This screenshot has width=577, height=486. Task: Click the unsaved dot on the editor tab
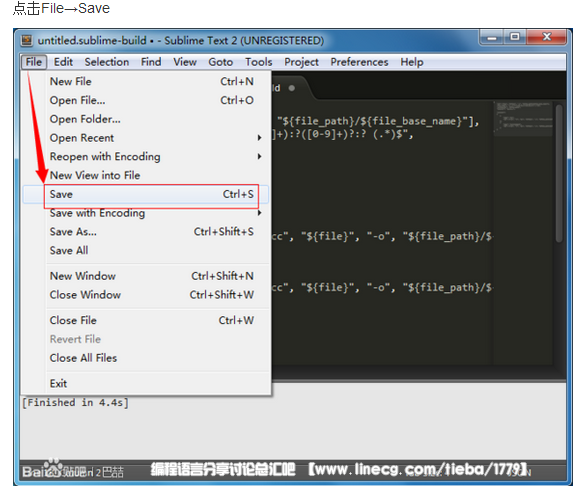point(292,88)
